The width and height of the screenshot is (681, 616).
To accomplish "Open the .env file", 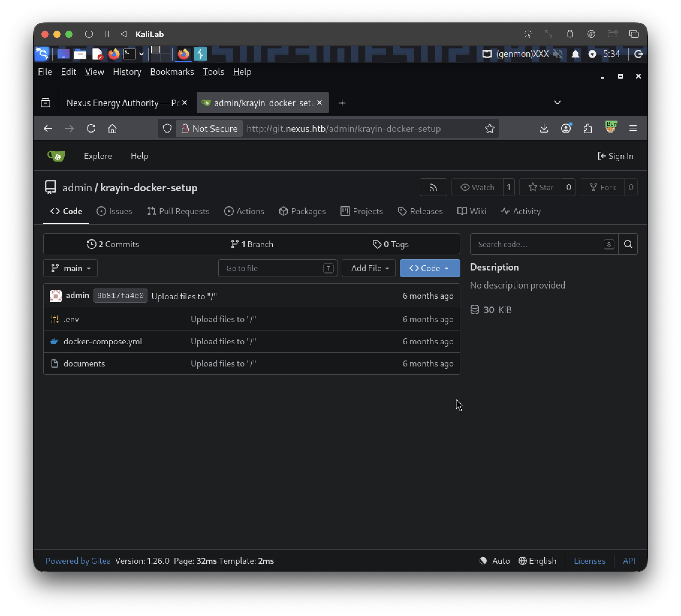I will (x=71, y=319).
